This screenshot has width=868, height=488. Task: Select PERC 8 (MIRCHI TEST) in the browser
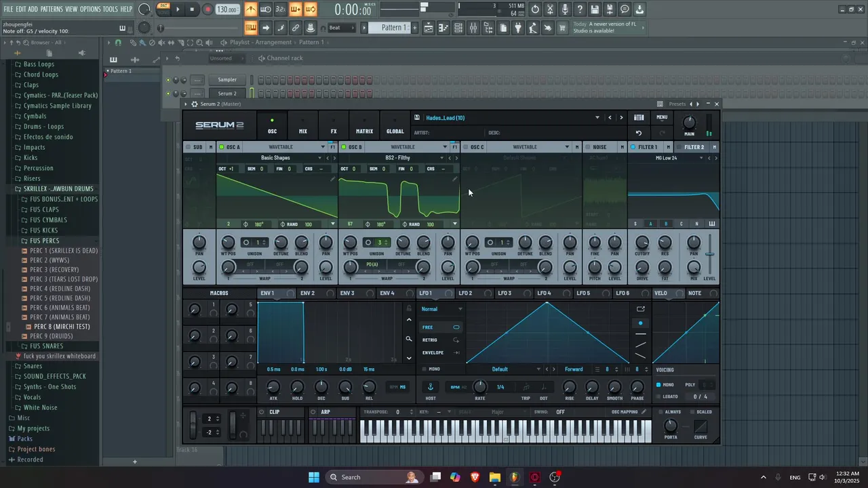coord(62,327)
